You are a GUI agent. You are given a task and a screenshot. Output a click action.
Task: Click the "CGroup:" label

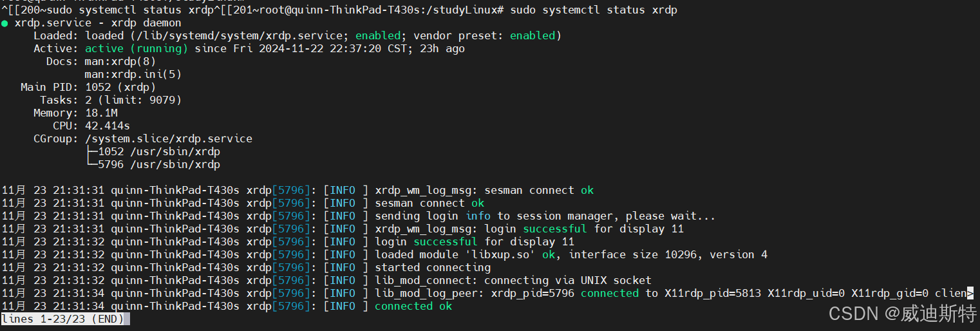click(x=56, y=139)
